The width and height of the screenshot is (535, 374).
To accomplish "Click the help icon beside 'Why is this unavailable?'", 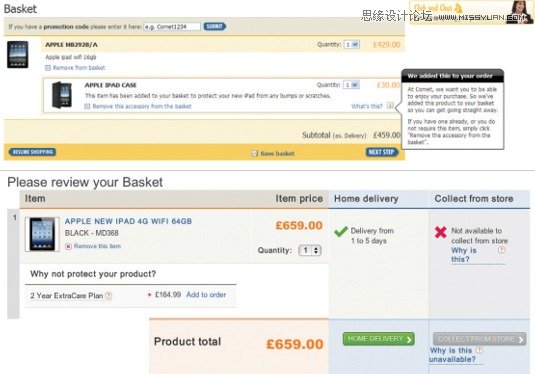I will [x=479, y=349].
